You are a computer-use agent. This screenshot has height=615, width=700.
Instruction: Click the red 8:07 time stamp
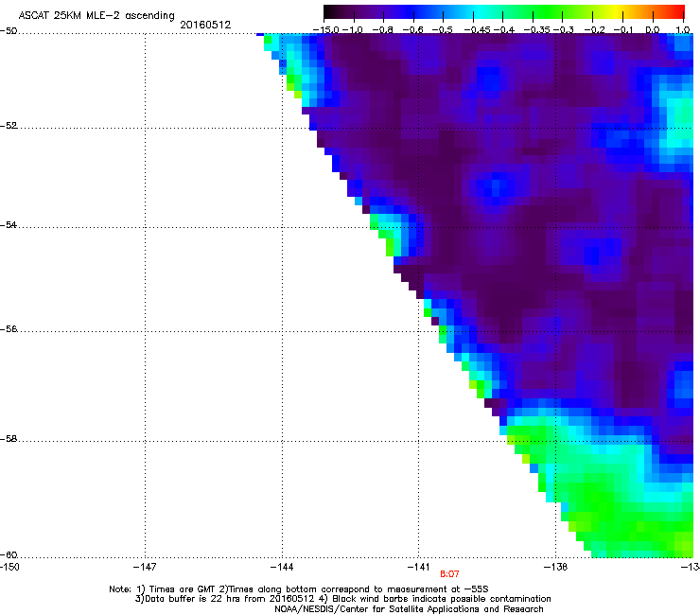449,574
